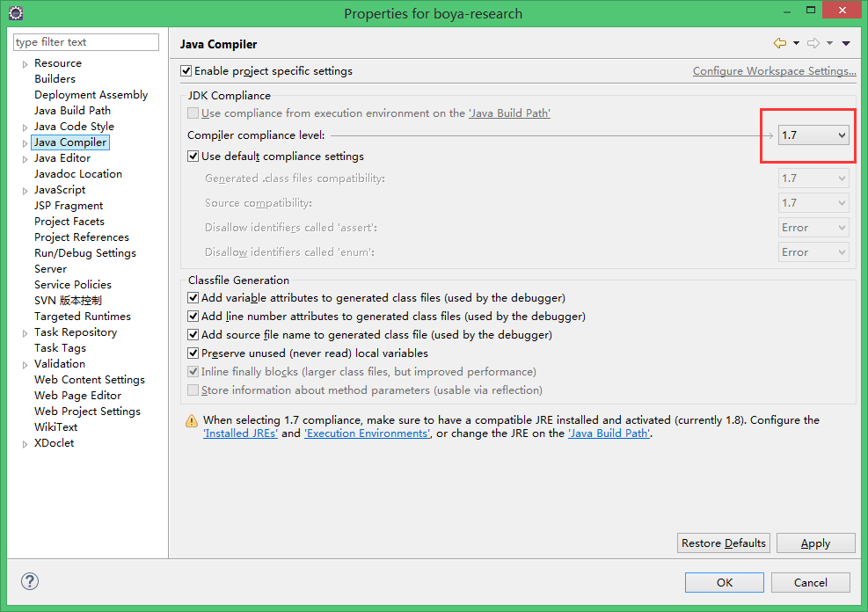This screenshot has height=612, width=868.
Task: Expand the Task Repository node
Action: pyautogui.click(x=25, y=333)
